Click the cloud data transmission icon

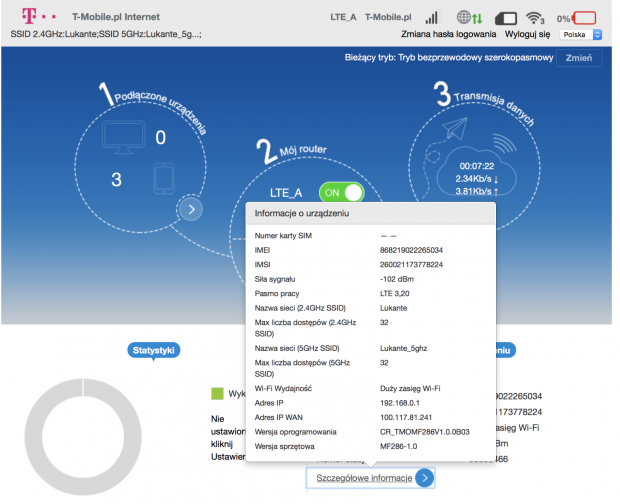[x=476, y=174]
